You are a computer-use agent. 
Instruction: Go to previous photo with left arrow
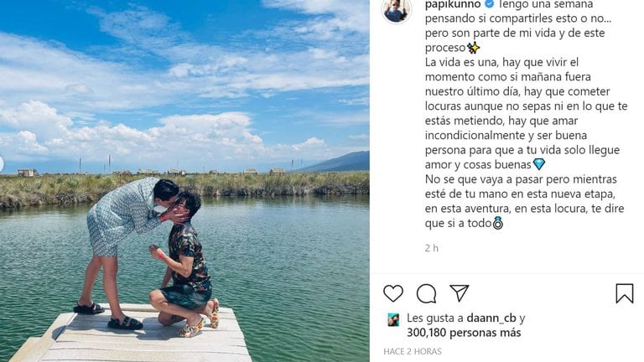point(1,164)
